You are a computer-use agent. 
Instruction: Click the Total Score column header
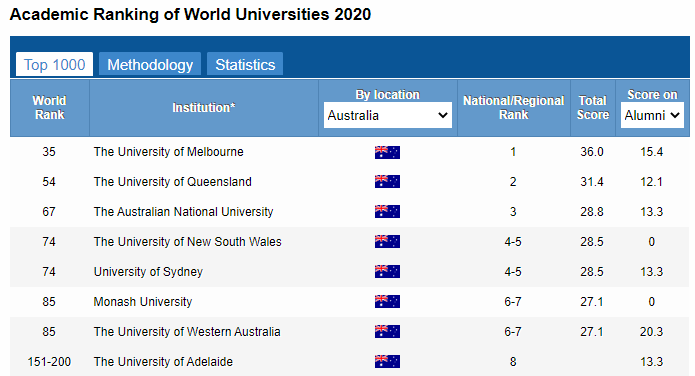pos(593,108)
